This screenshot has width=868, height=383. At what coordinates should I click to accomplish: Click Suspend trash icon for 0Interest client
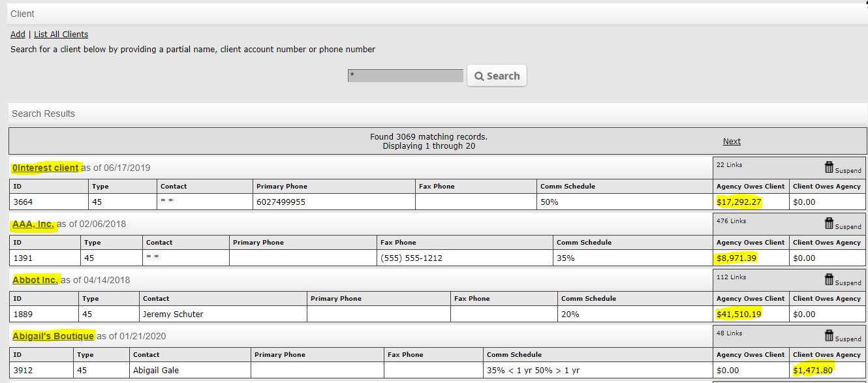pos(829,167)
